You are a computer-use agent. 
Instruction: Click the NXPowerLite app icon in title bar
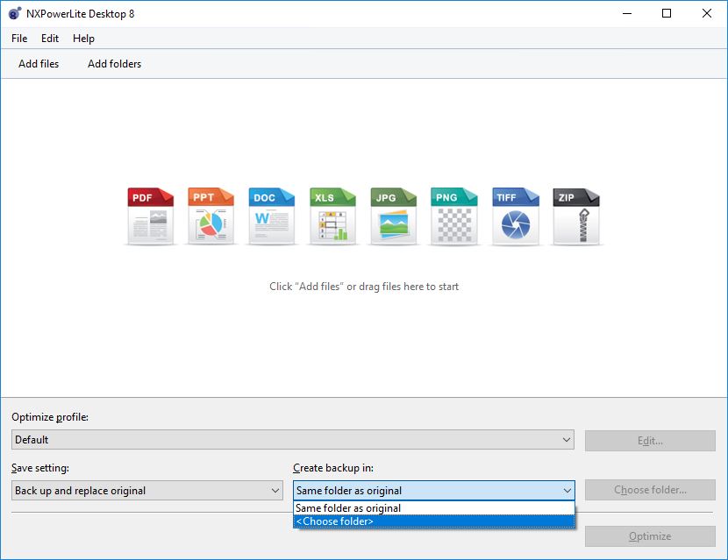click(x=15, y=13)
